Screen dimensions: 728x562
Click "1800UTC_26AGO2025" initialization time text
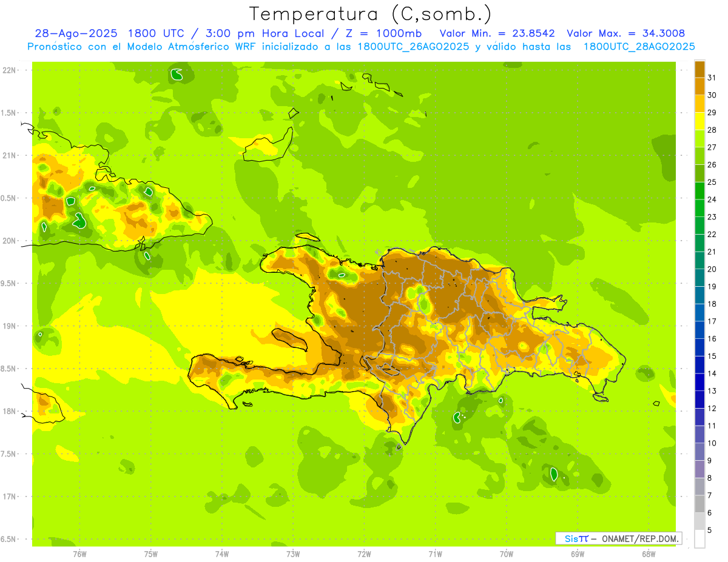pos(413,47)
